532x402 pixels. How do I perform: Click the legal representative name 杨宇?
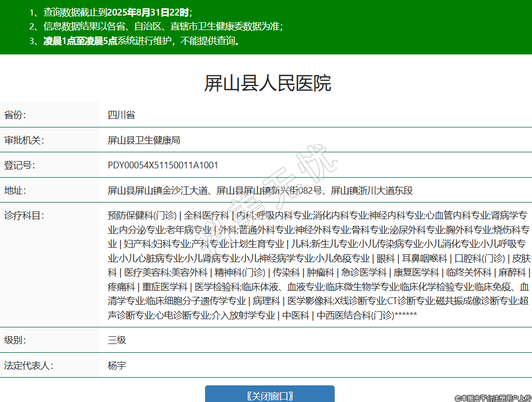pyautogui.click(x=117, y=365)
